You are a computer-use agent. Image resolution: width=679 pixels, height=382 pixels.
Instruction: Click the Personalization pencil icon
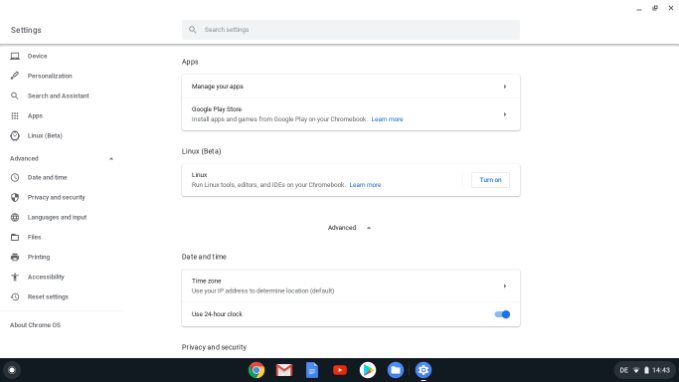point(15,76)
